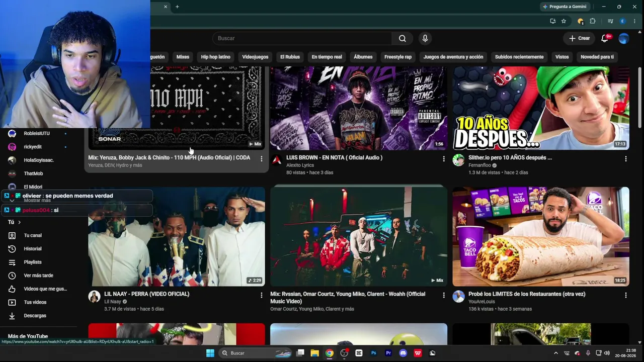Click the install app icon in address bar

click(x=552, y=21)
